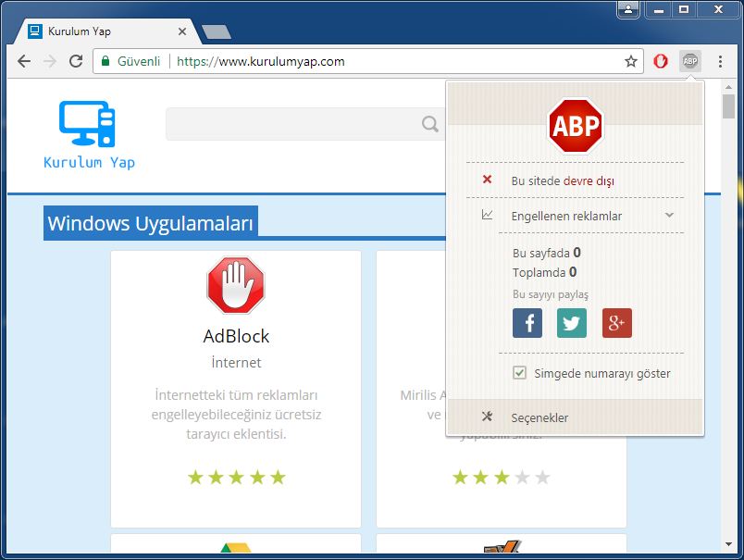Collapse the 'Engellenen reklamlar' chevron

[x=669, y=215]
